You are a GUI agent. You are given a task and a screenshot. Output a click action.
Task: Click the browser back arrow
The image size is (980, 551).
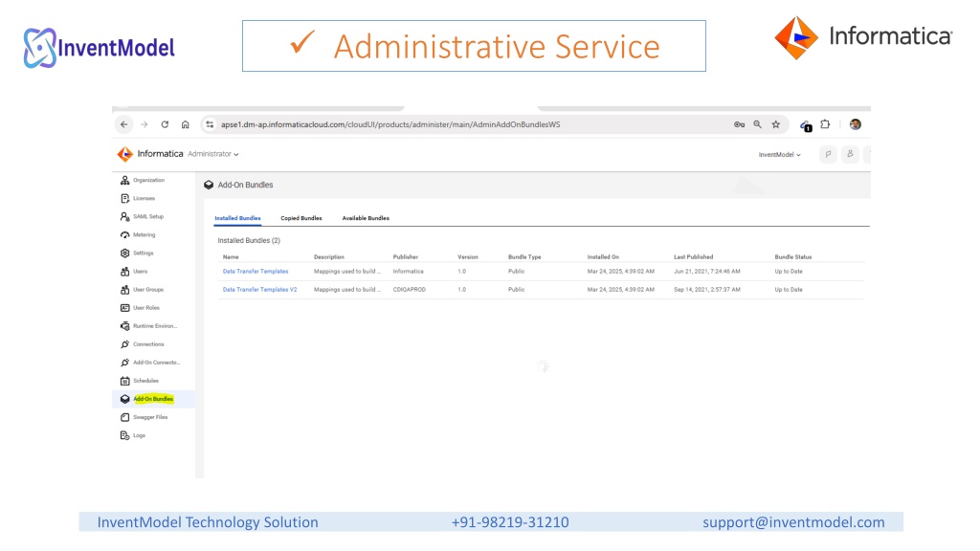[x=124, y=124]
